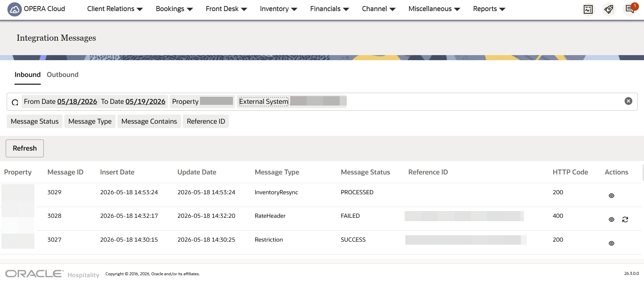Open Inventory dropdown menu
The image size is (644, 283).
pos(278,9)
